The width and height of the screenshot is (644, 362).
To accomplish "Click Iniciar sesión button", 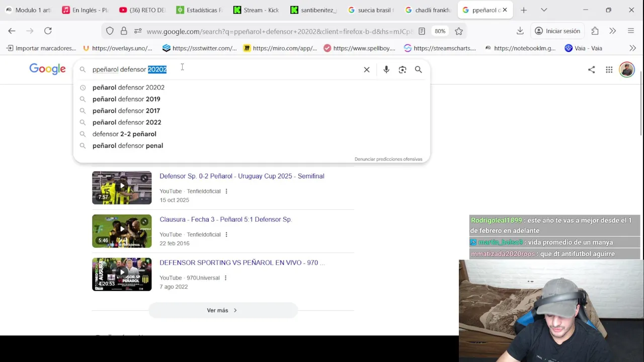I will click(x=557, y=31).
